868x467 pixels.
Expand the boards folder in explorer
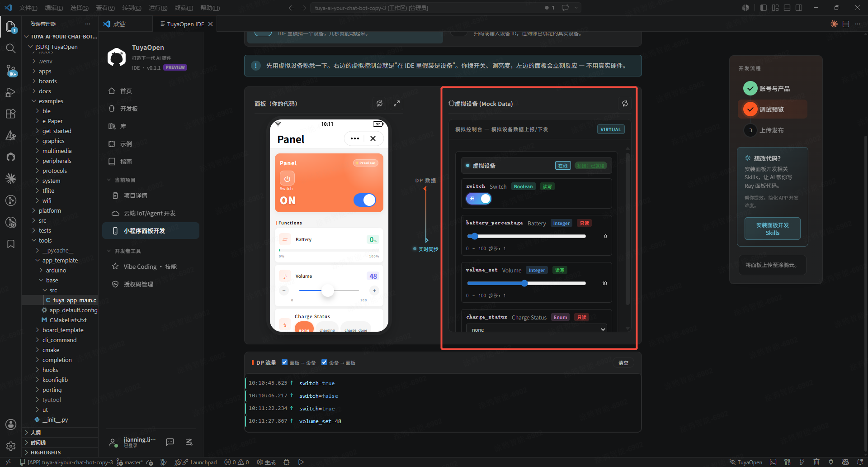(x=47, y=81)
